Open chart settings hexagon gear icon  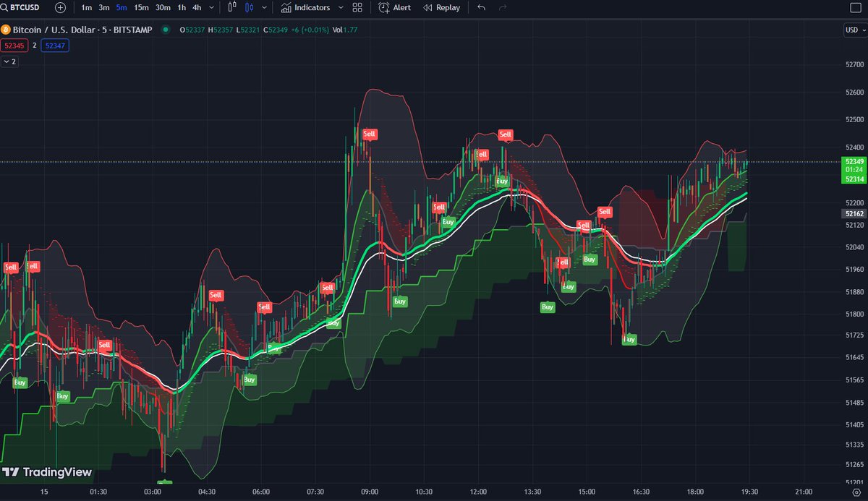pos(855,492)
